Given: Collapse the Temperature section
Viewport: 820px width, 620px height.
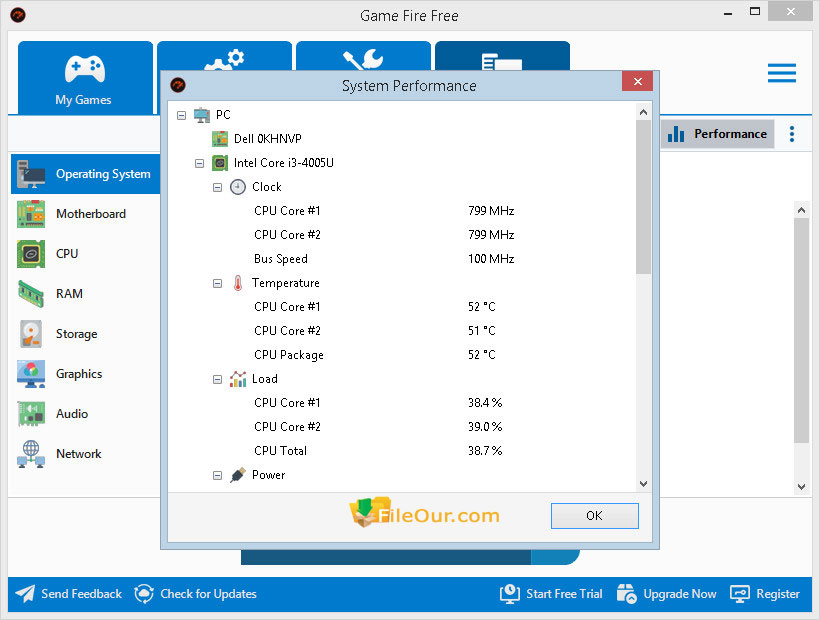Looking at the screenshot, I should point(218,283).
